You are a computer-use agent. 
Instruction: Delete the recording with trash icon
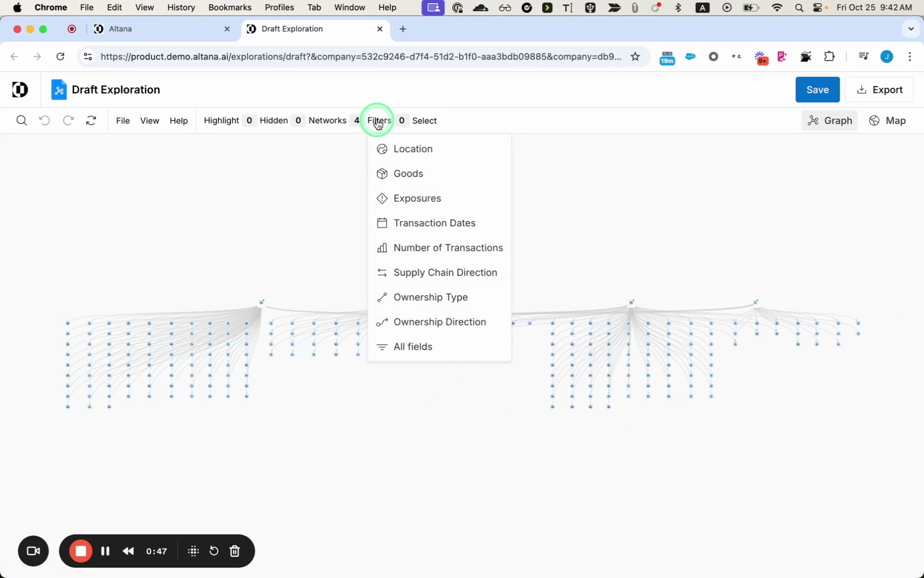coord(235,551)
